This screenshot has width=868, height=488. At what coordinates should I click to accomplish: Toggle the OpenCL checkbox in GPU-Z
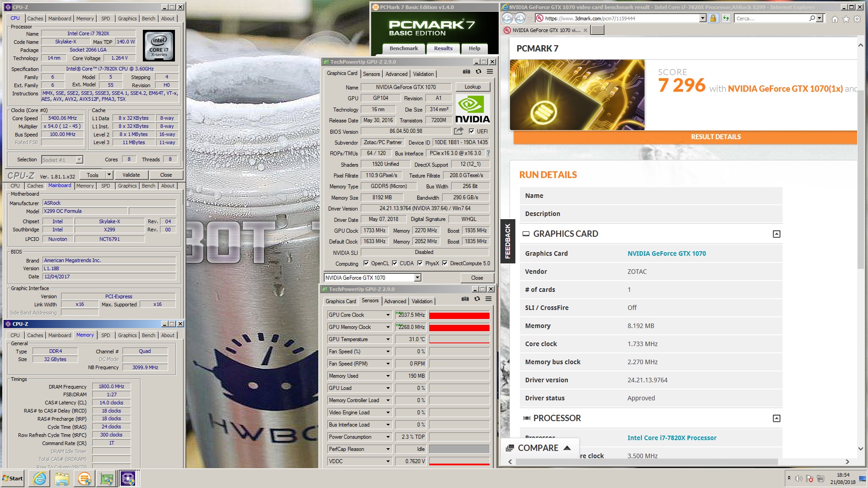(366, 263)
